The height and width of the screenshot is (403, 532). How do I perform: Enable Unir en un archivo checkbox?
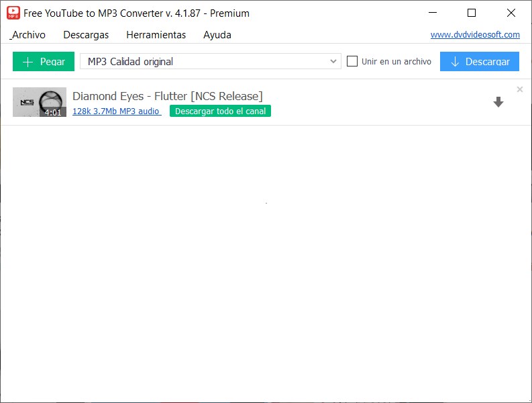click(352, 62)
